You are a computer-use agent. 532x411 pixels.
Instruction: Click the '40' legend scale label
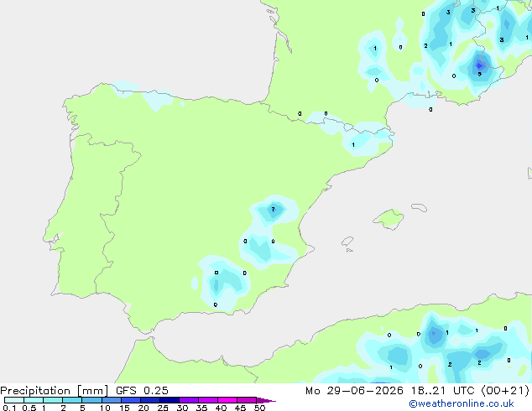(221, 408)
